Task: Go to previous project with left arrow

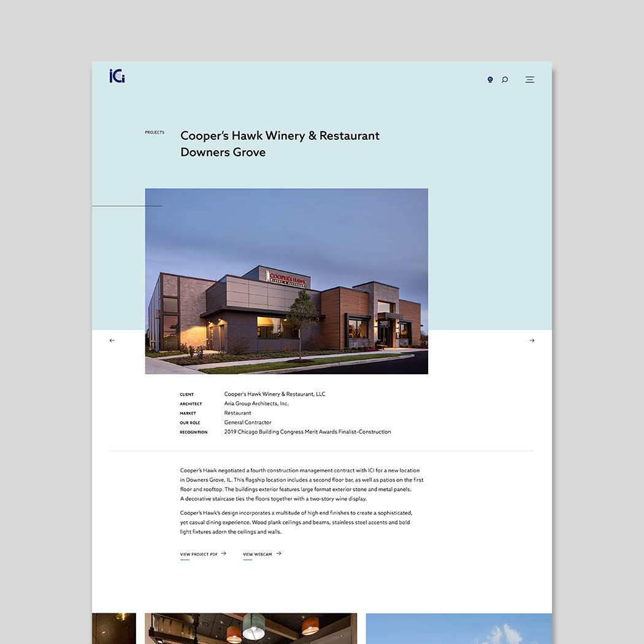Action: click(112, 340)
